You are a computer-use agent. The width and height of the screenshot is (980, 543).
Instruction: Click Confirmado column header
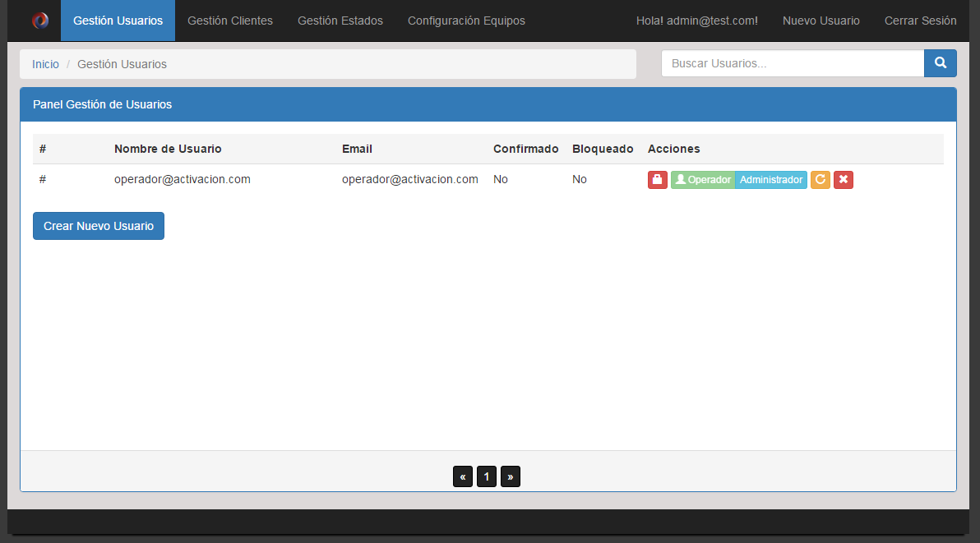525,149
